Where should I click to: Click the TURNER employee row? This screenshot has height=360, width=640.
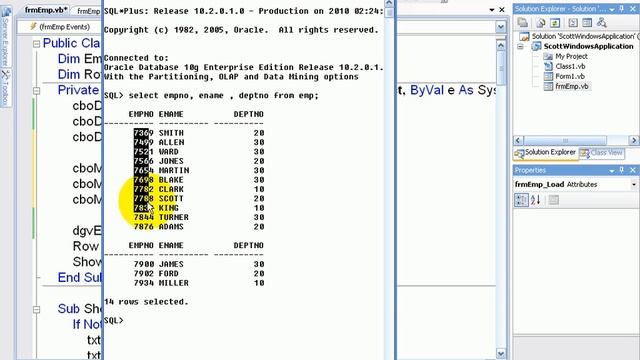pyautogui.click(x=199, y=217)
